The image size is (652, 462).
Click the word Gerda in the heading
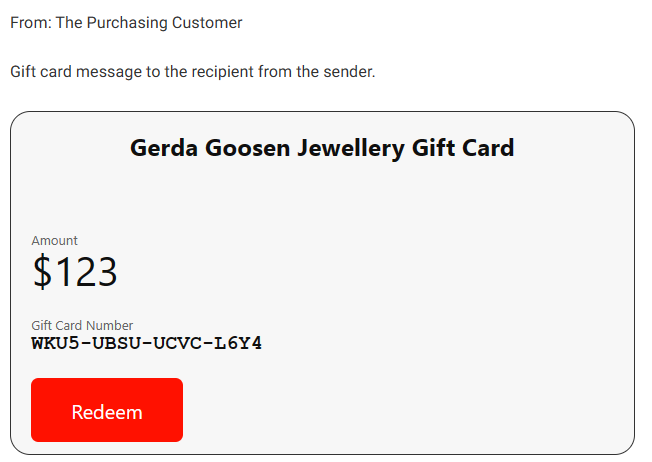[164, 148]
